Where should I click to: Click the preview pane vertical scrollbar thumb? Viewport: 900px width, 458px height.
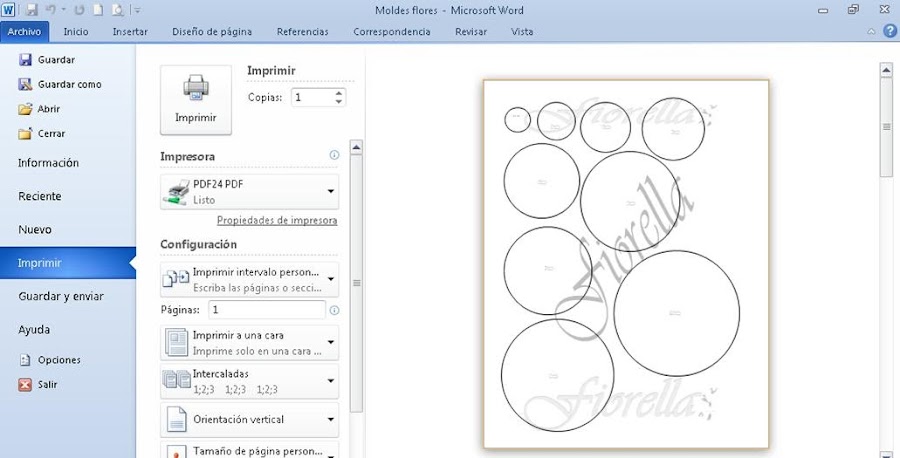[x=886, y=127]
